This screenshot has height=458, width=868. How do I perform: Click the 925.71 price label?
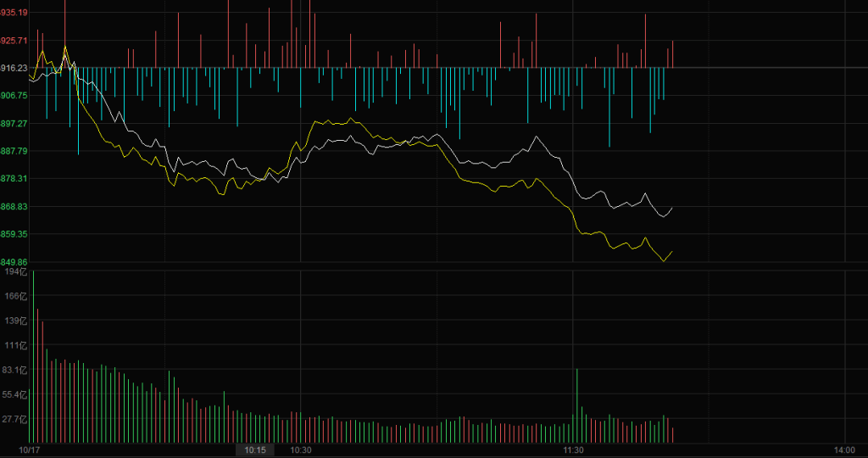[x=14, y=41]
